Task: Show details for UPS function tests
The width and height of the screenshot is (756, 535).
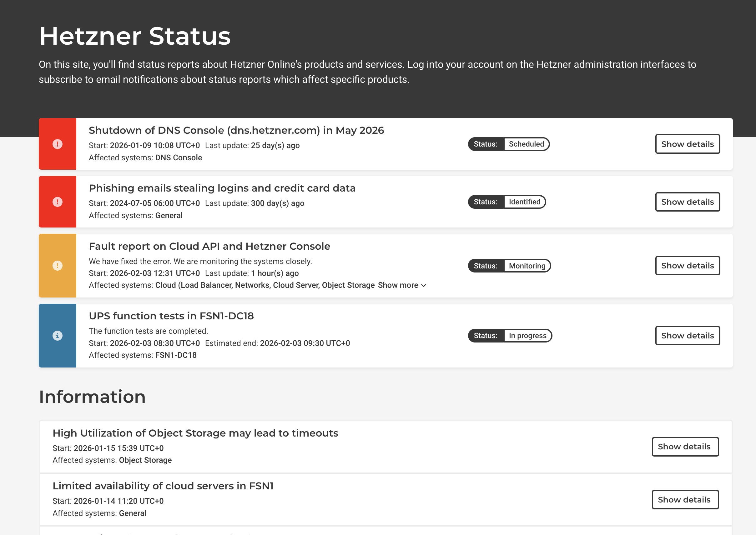Action: click(x=687, y=336)
